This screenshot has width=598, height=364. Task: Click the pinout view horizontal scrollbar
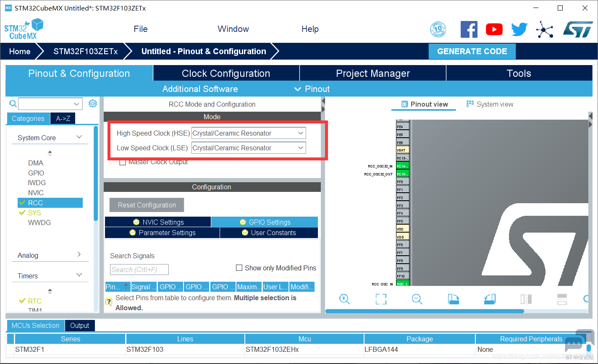click(425, 311)
